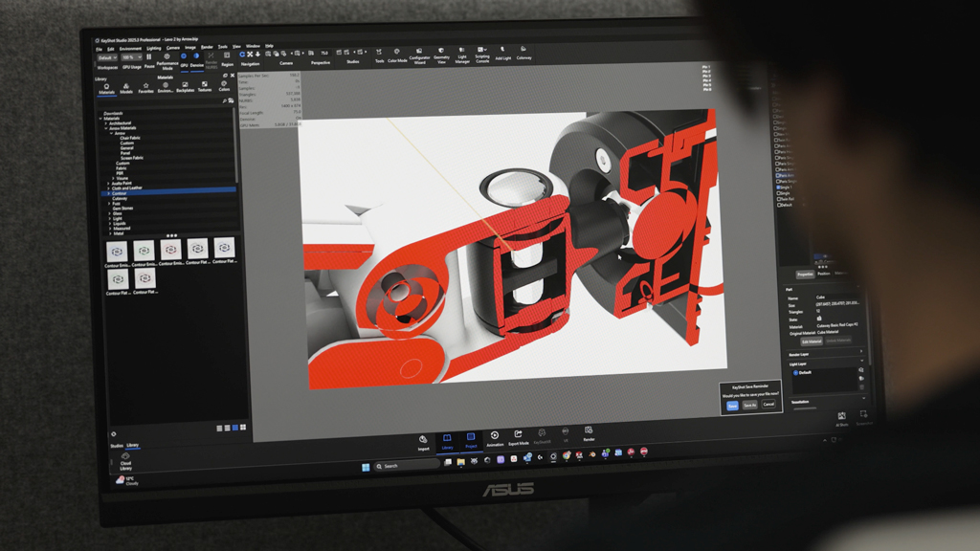Image resolution: width=980 pixels, height=551 pixels.
Task: Open the Tools icon in the ribbon
Action: coord(379,55)
